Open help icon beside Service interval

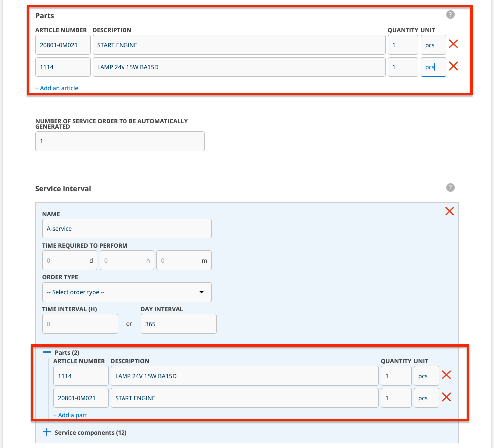(x=450, y=188)
